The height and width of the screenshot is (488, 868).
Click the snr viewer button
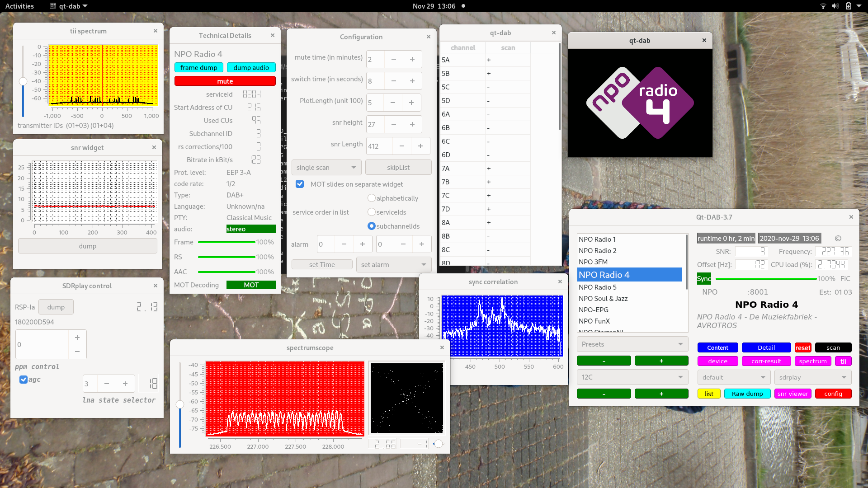tap(793, 394)
